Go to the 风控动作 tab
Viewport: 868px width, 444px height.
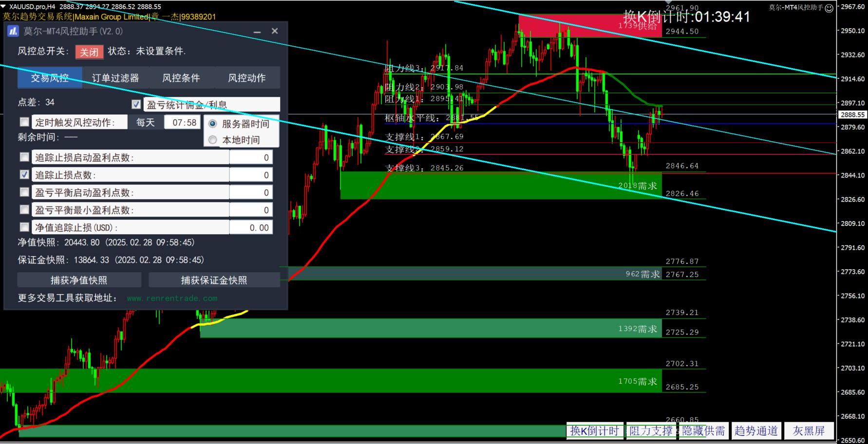[247, 78]
